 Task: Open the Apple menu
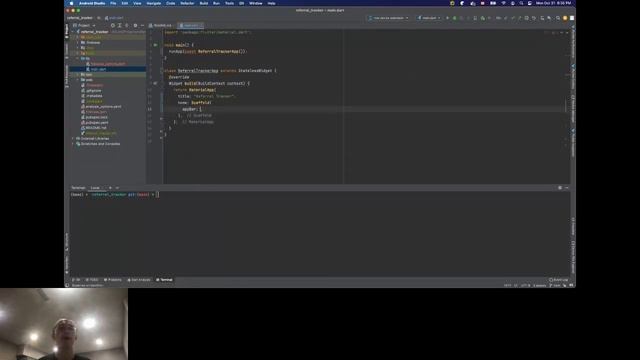(71, 3)
